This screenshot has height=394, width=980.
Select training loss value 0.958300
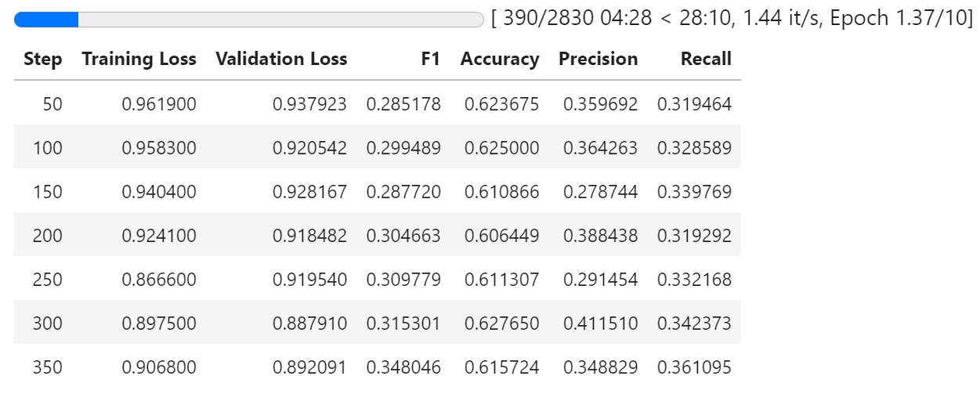click(x=159, y=148)
